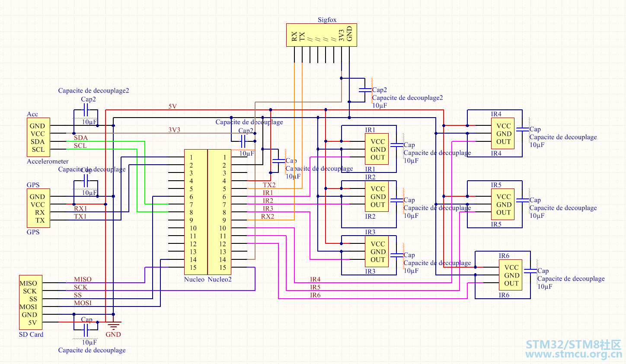Click "Capacite de decouplage2" text above Acc
Image resolution: width=626 pixels, height=364 pixels.
[x=93, y=91]
